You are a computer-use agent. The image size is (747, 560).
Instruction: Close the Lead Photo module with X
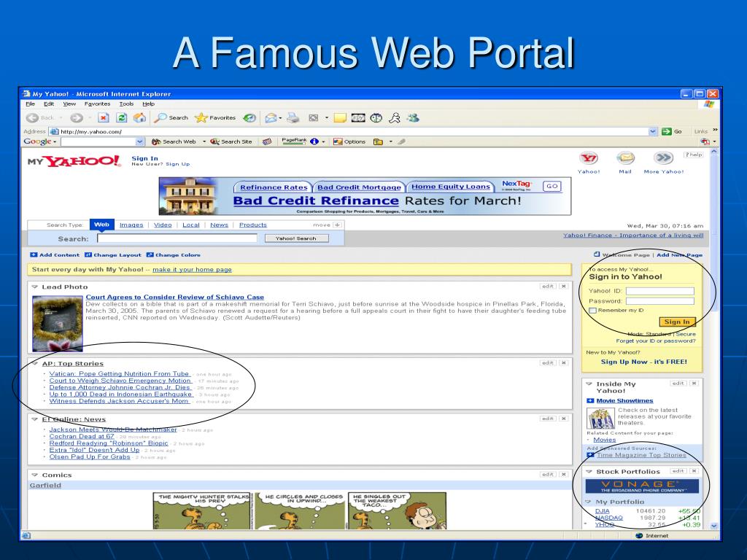pyautogui.click(x=564, y=286)
